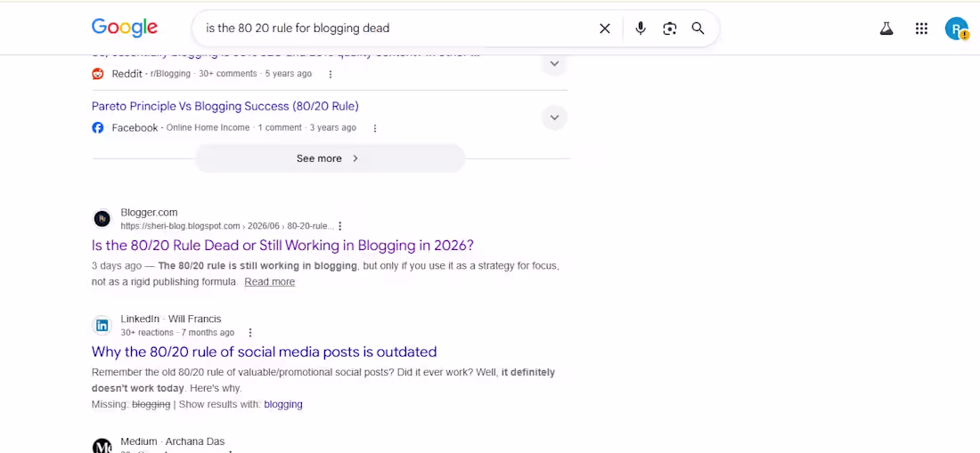Open more options for Facebook result

coord(375,128)
